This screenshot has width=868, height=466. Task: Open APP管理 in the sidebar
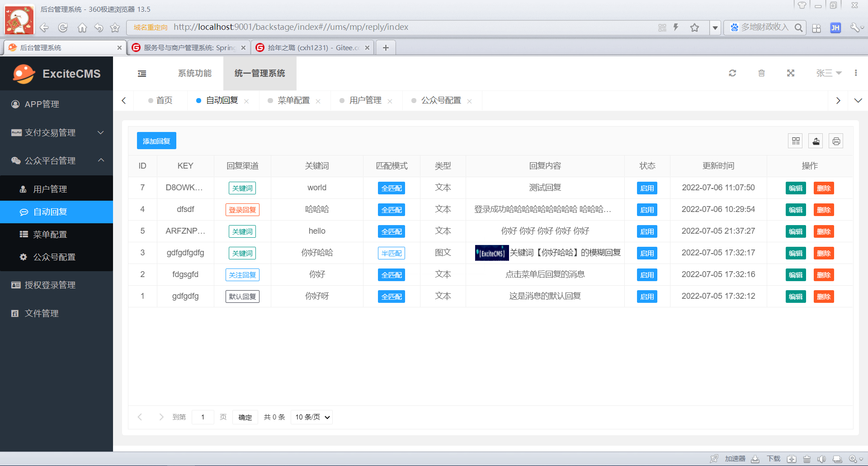coord(57,104)
